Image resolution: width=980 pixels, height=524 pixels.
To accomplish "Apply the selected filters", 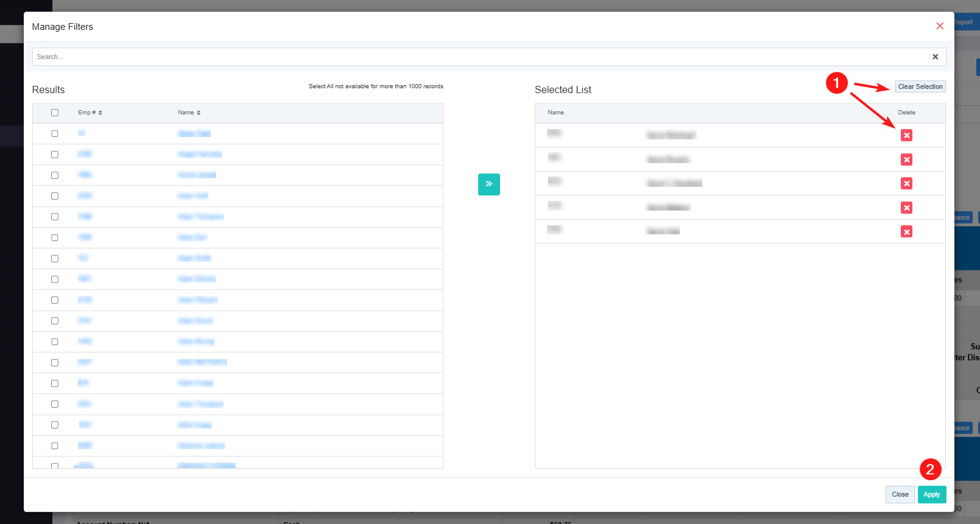I will pos(931,494).
